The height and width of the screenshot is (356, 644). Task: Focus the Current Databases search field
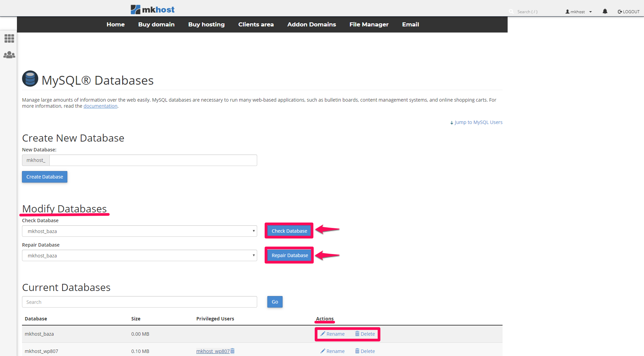[139, 302]
